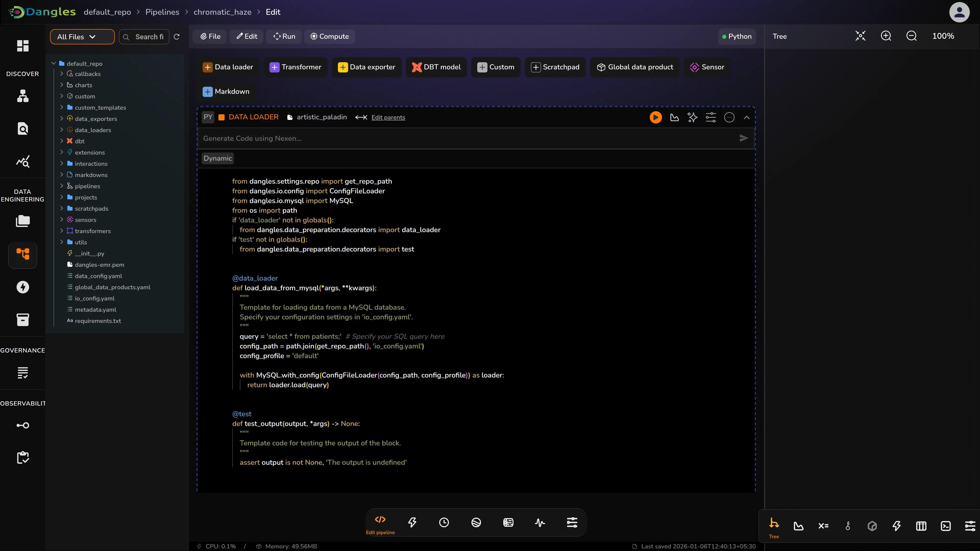Click the Generate Code using Nexen field
The width and height of the screenshot is (980, 551).
pyautogui.click(x=468, y=139)
